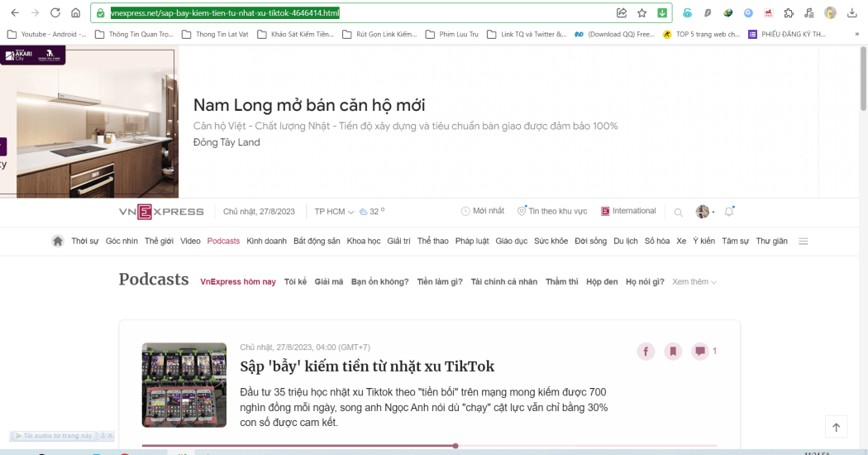This screenshot has height=455, width=868.
Task: Go to the home icon in the nav bar
Action: coord(58,241)
